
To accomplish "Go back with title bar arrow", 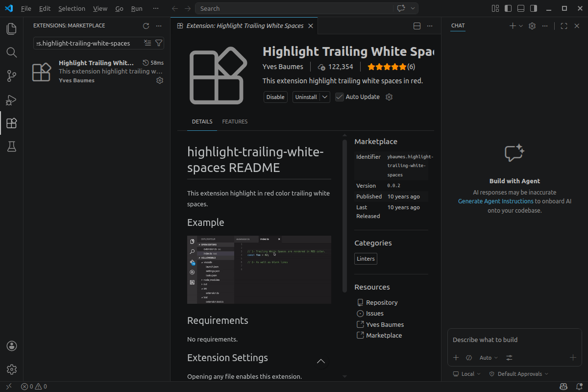I will 175,8.
